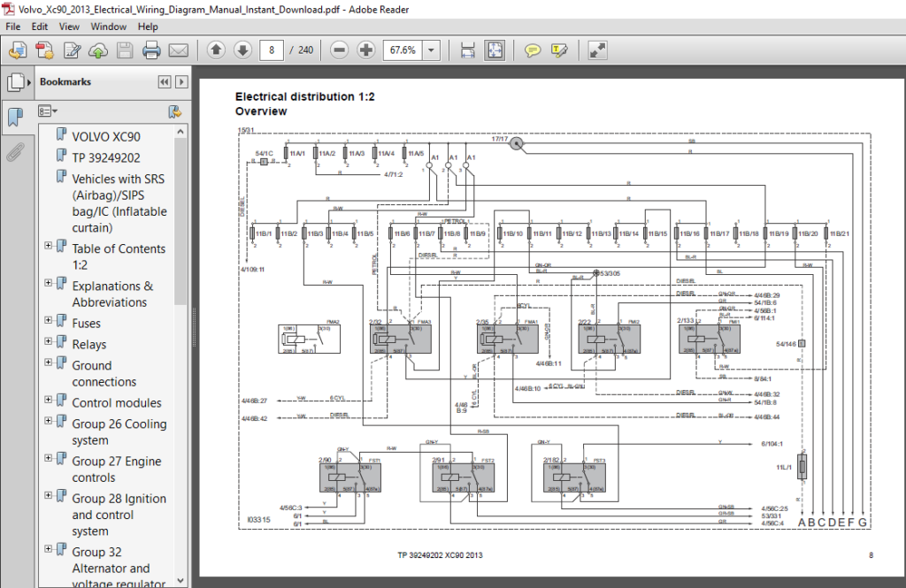906x588 pixels.
Task: Zoom out with the minus button
Action: (x=340, y=50)
